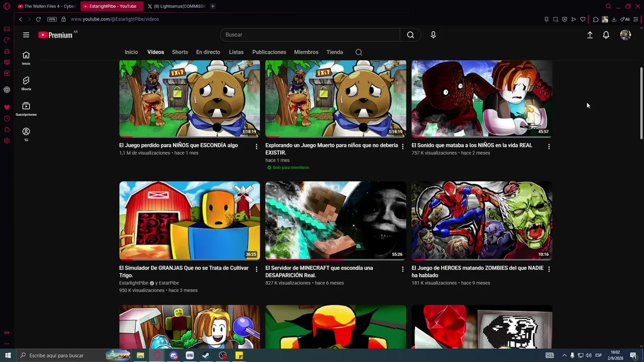Open Suscripciones in YouTube mini sidebar
This screenshot has width=644, height=362.
(x=26, y=109)
